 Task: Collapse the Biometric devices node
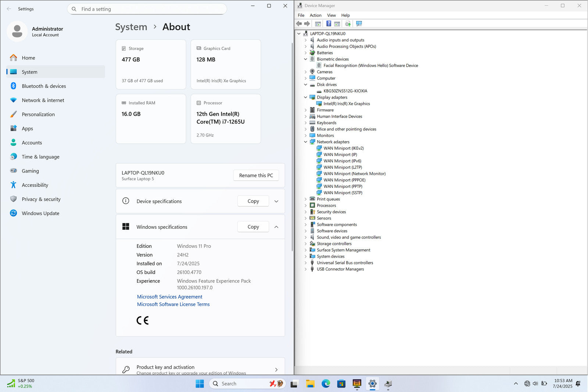[x=305, y=59]
